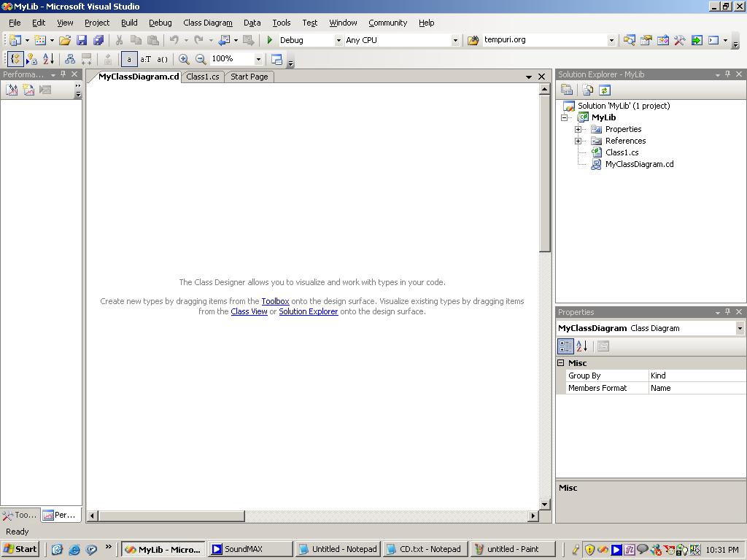
Task: Click the Class Details Window icon
Action: point(276,59)
